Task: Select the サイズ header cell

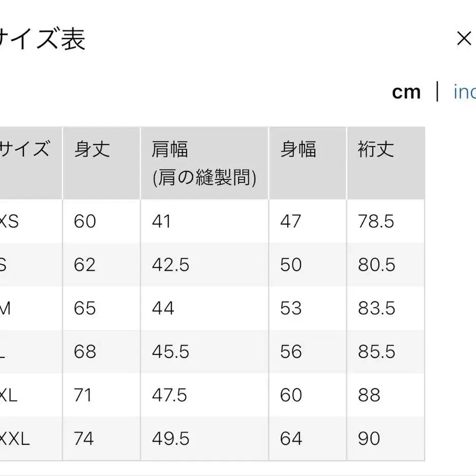Action: (x=25, y=150)
